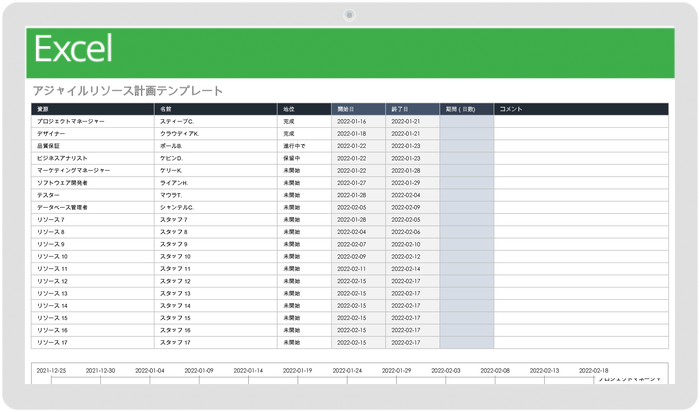
Task: Click chart axis label 2022-01-04
Action: [x=150, y=370]
